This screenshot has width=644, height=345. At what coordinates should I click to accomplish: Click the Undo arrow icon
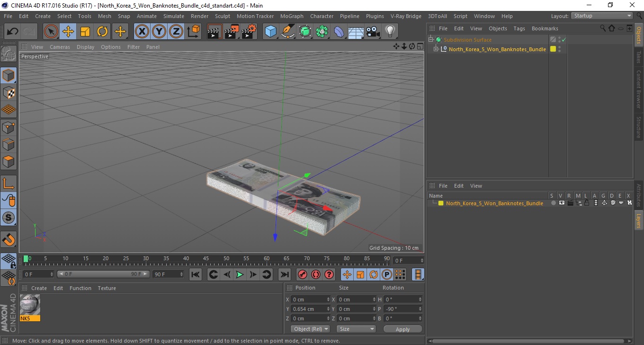point(12,32)
